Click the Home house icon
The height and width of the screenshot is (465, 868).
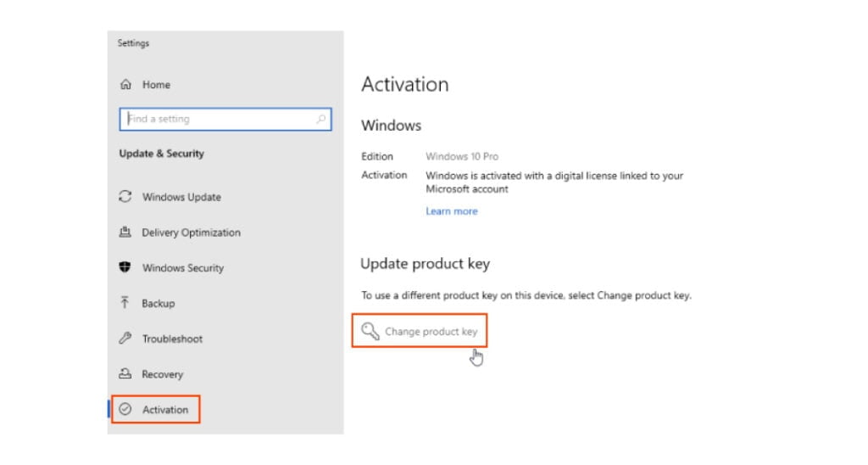pos(126,85)
